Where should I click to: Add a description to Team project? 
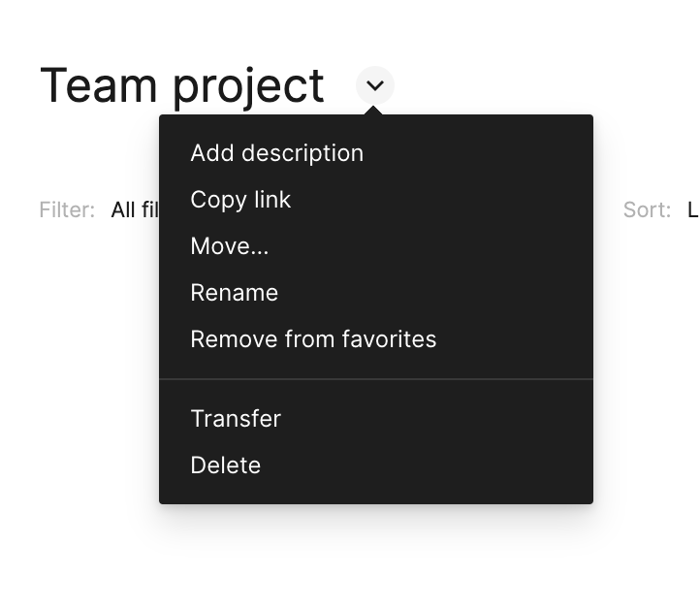click(276, 153)
